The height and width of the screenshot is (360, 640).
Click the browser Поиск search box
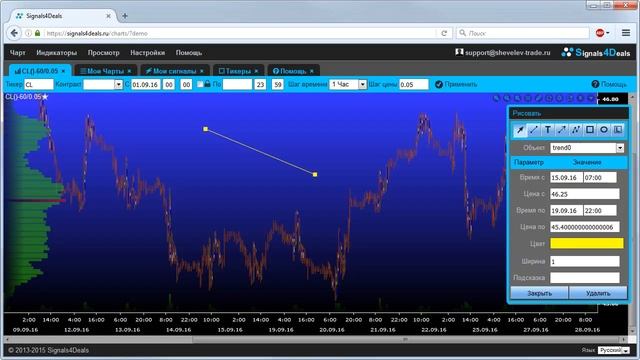[x=523, y=33]
